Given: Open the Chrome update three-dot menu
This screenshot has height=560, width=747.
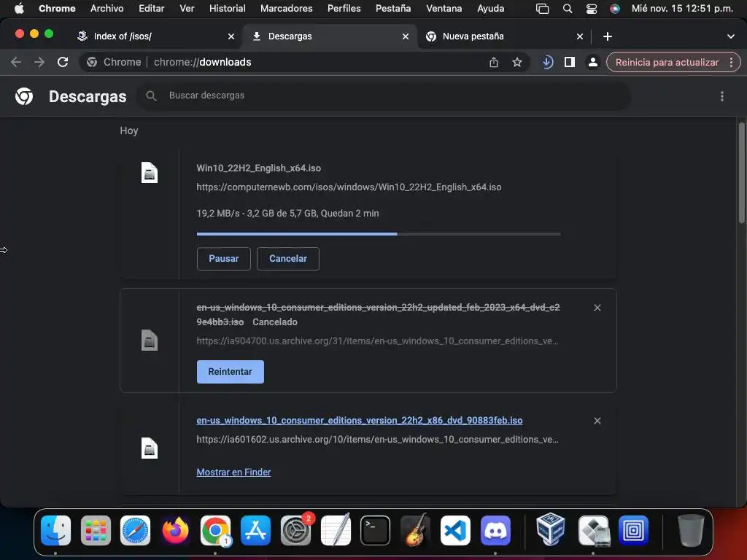Looking at the screenshot, I should (x=731, y=62).
